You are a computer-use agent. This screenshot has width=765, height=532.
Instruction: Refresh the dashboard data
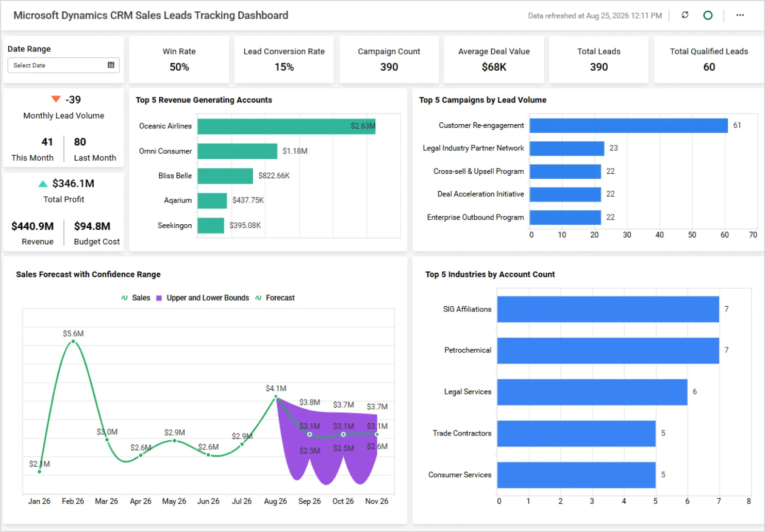[x=685, y=15]
